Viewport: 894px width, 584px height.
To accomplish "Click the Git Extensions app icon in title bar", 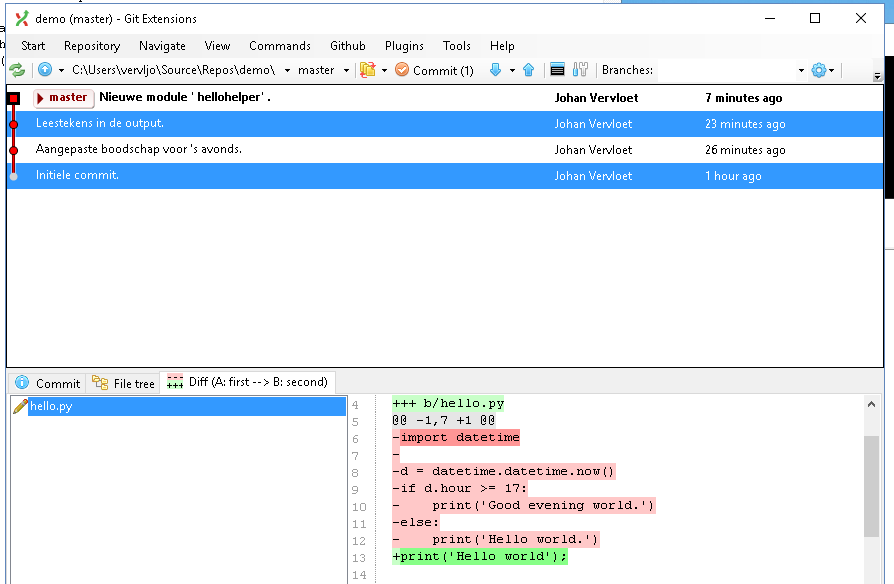I will tap(22, 19).
